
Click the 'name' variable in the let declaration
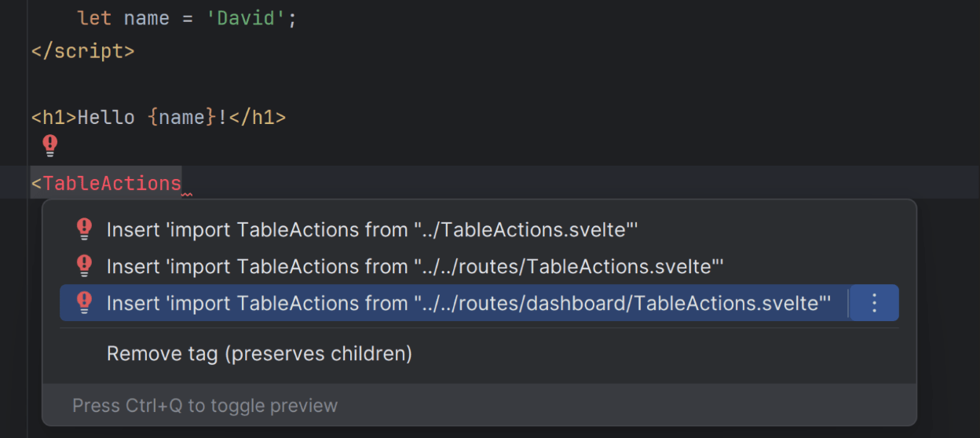pos(146,18)
